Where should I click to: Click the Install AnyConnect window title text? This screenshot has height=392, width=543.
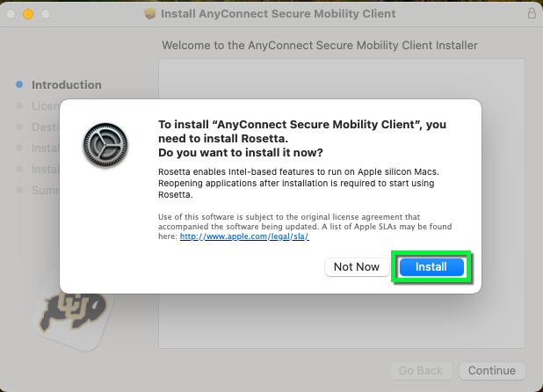[x=279, y=14]
